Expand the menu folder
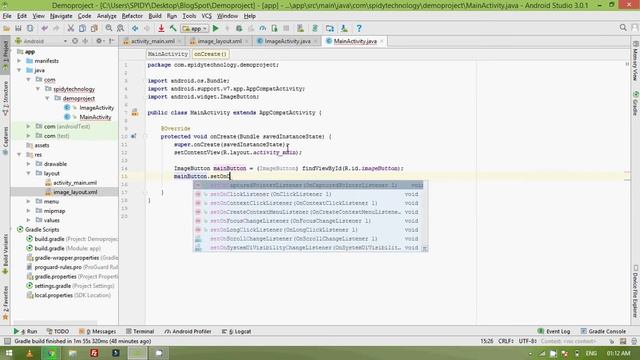This screenshot has height=360, width=640. tap(29, 202)
